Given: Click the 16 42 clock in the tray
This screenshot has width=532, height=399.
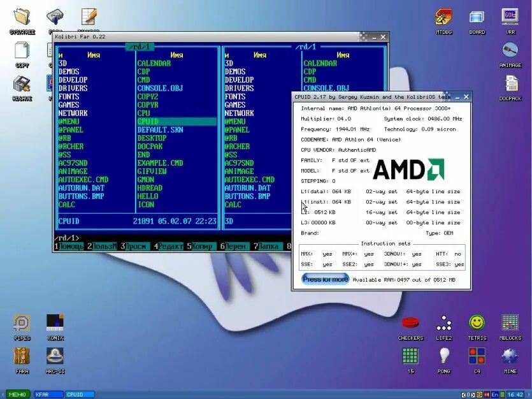Looking at the screenshot, I should pyautogui.click(x=515, y=395).
